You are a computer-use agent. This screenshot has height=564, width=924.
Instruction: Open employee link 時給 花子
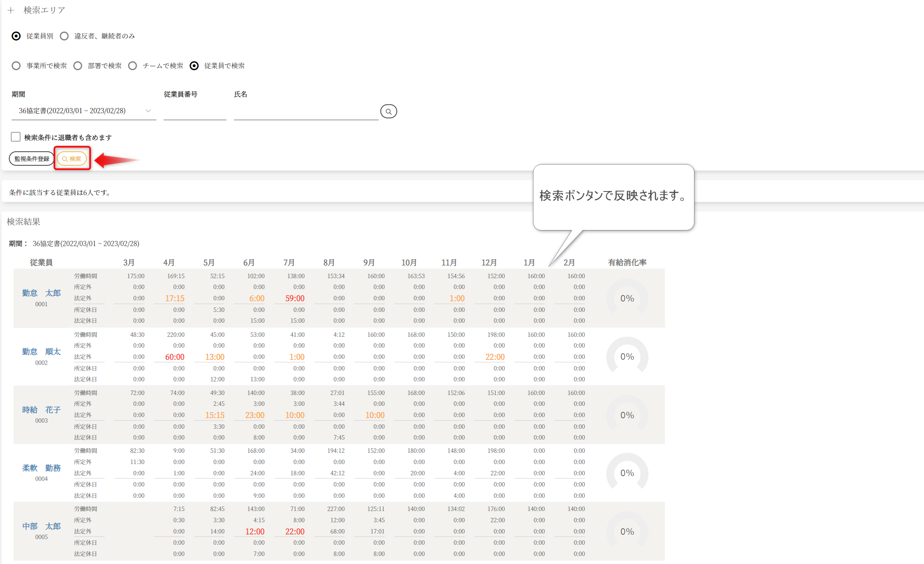point(41,410)
